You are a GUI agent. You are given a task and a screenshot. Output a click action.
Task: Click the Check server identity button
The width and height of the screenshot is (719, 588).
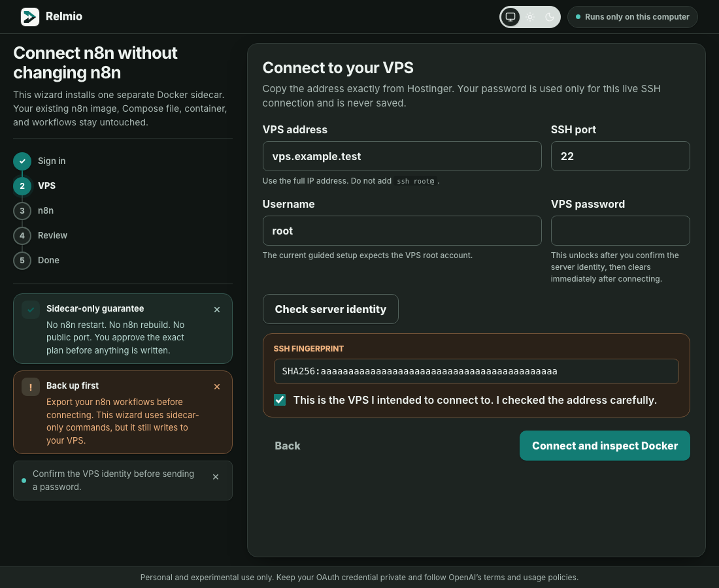click(x=331, y=309)
